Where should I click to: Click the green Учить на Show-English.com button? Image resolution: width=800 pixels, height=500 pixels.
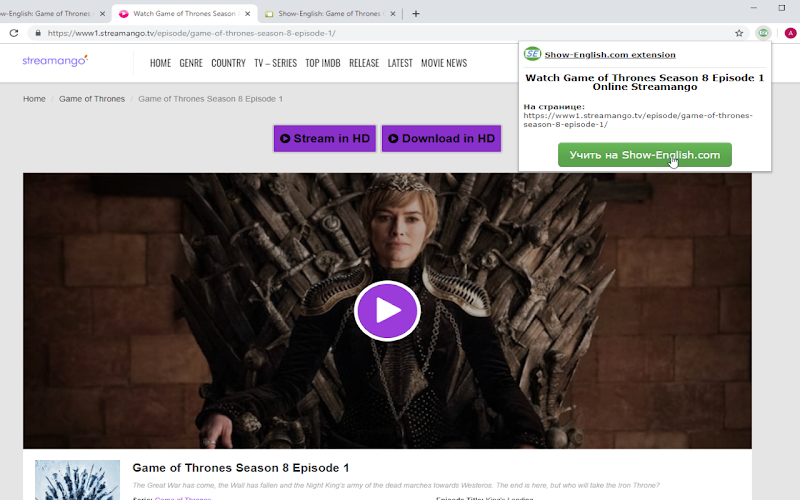click(x=644, y=155)
